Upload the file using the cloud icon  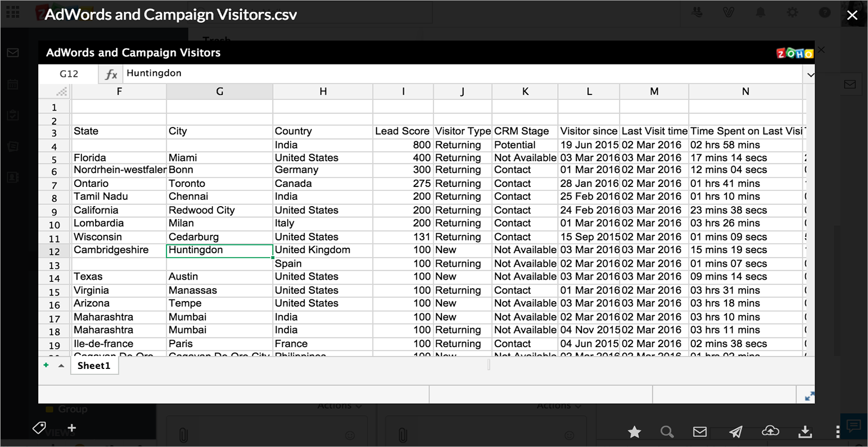point(770,431)
